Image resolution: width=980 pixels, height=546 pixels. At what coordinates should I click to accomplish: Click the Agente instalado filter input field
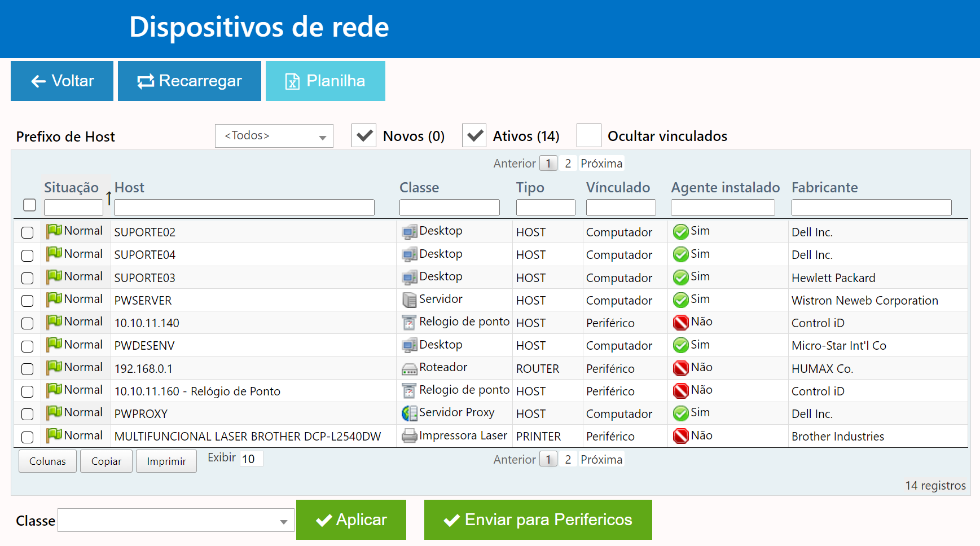coord(723,208)
